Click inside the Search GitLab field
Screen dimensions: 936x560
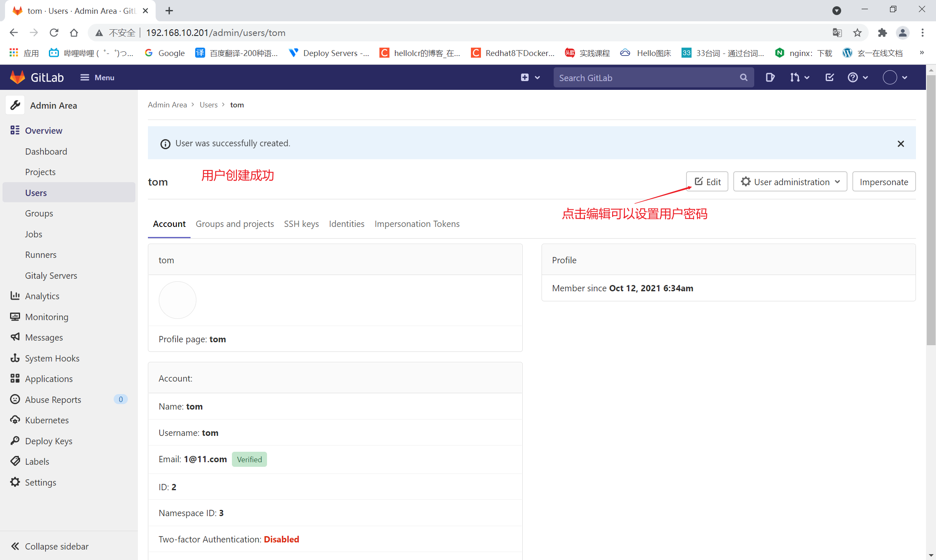click(635, 77)
